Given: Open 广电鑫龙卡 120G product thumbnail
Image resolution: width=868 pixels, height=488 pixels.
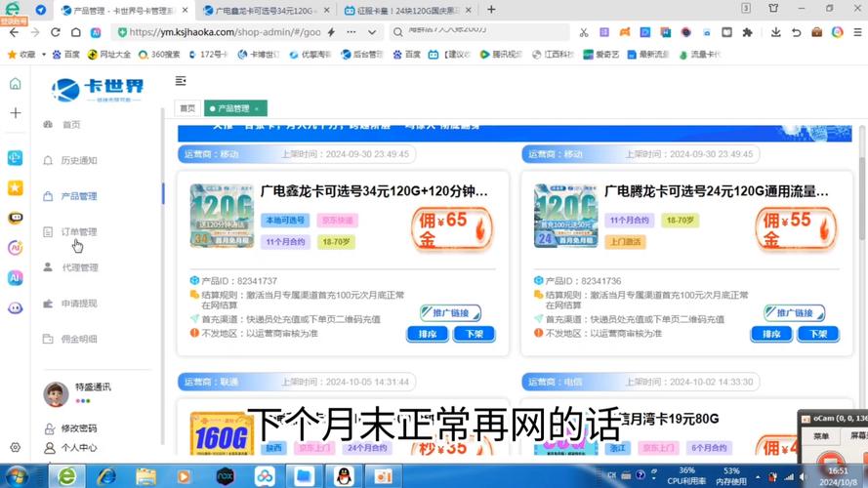Looking at the screenshot, I should pos(222,216).
